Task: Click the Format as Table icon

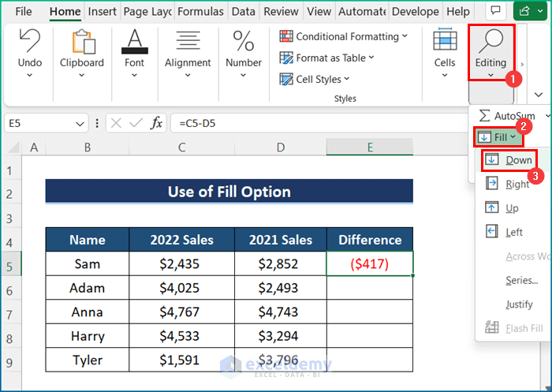Action: point(285,58)
